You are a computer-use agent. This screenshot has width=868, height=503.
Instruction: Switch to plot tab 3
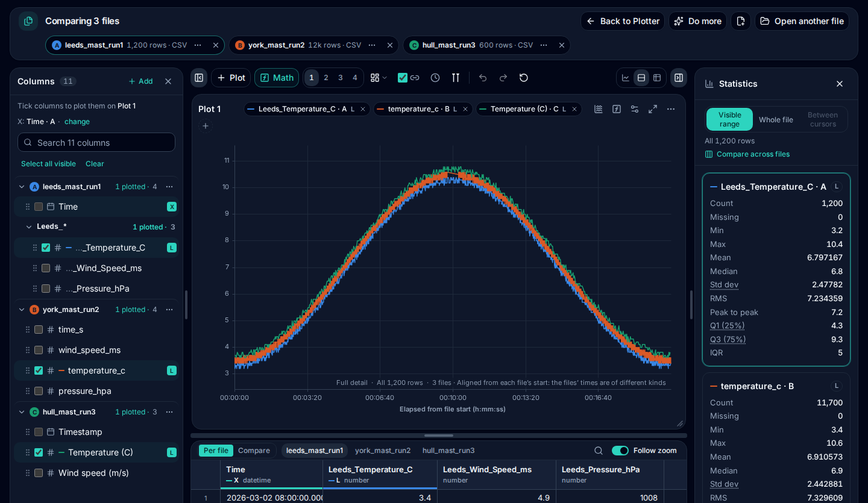tap(341, 78)
